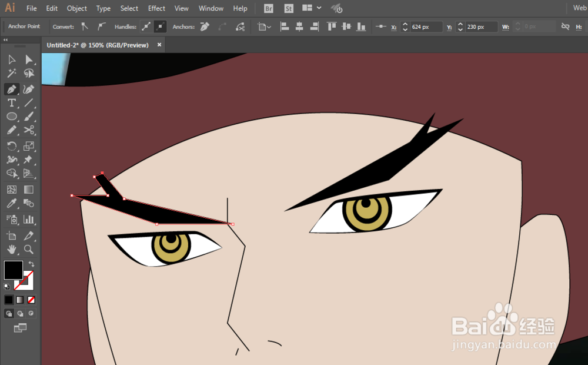Open the Window menu
Screen dimensions: 588x365
(x=211, y=8)
